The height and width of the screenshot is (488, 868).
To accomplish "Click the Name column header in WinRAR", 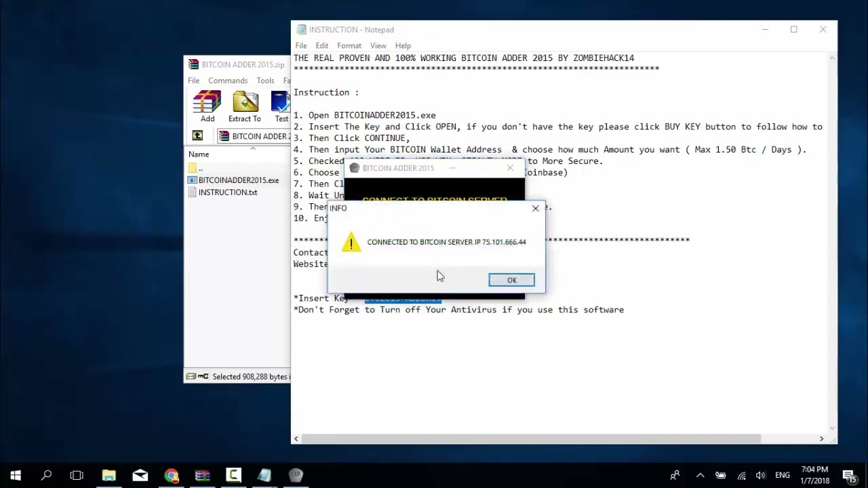I will coord(199,155).
